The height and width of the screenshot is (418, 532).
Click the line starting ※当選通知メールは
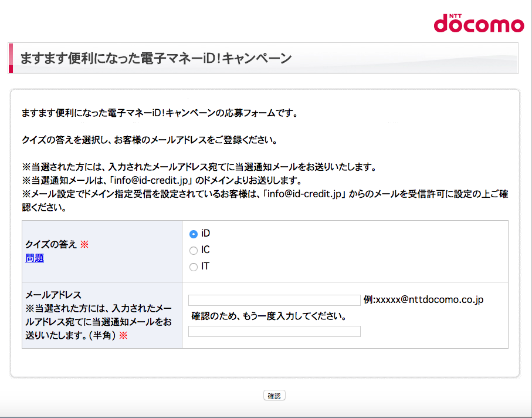(x=162, y=180)
